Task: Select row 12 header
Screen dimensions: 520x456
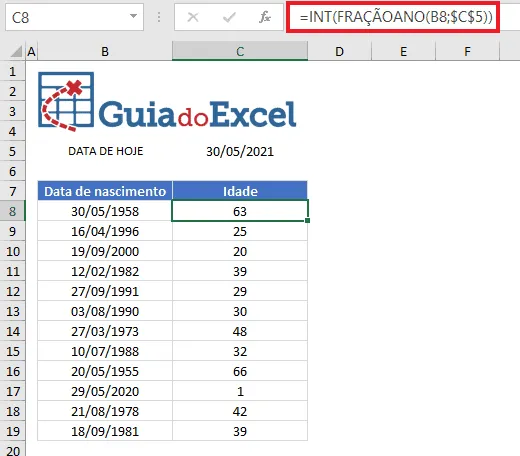Action: click(x=13, y=291)
